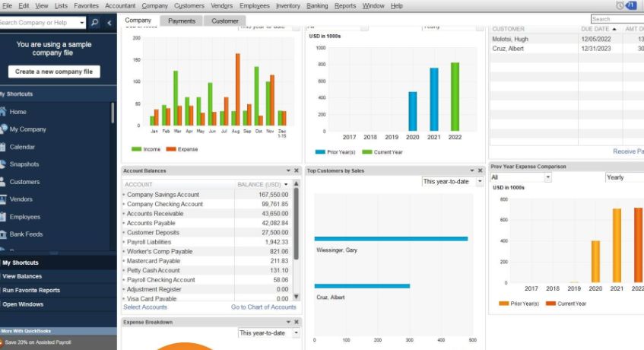Click the Snapshots icon in sidebar
This screenshot has width=644, height=350.
coord(3,164)
